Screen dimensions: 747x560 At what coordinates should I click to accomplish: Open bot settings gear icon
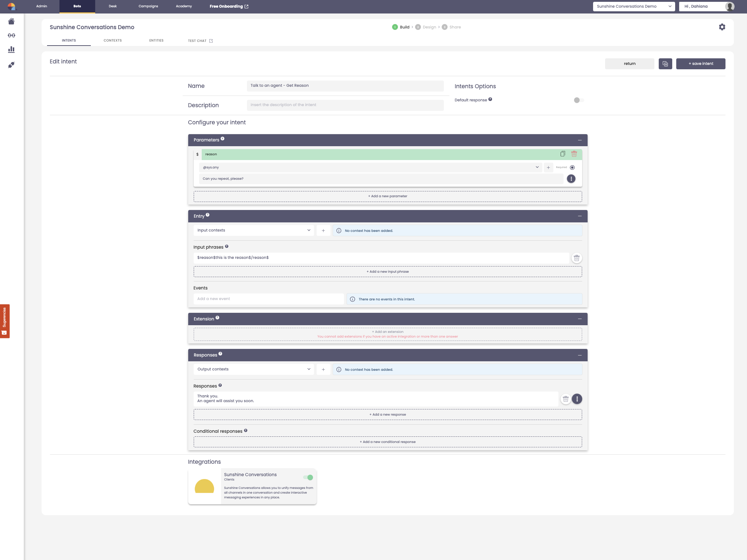[x=722, y=27]
